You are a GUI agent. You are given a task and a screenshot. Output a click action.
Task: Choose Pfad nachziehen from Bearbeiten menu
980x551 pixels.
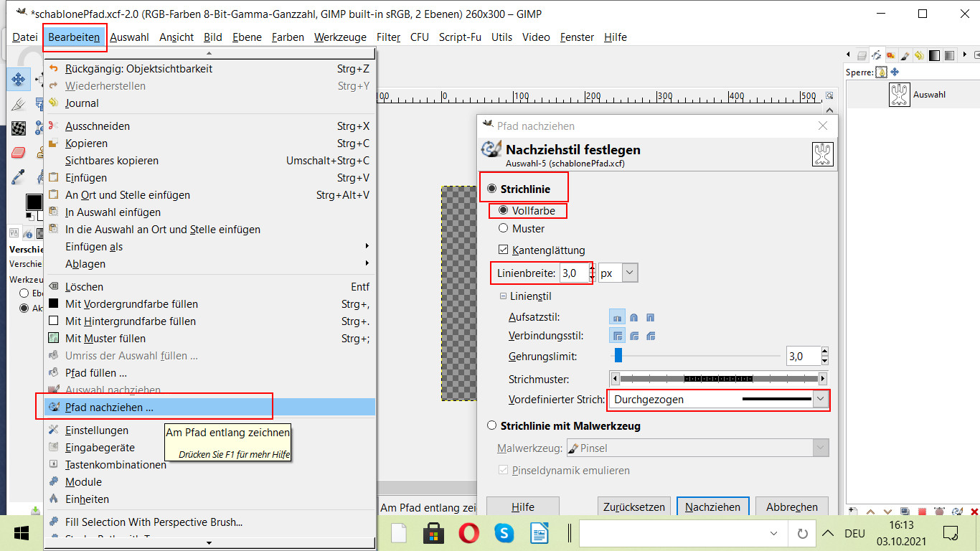pos(209,408)
